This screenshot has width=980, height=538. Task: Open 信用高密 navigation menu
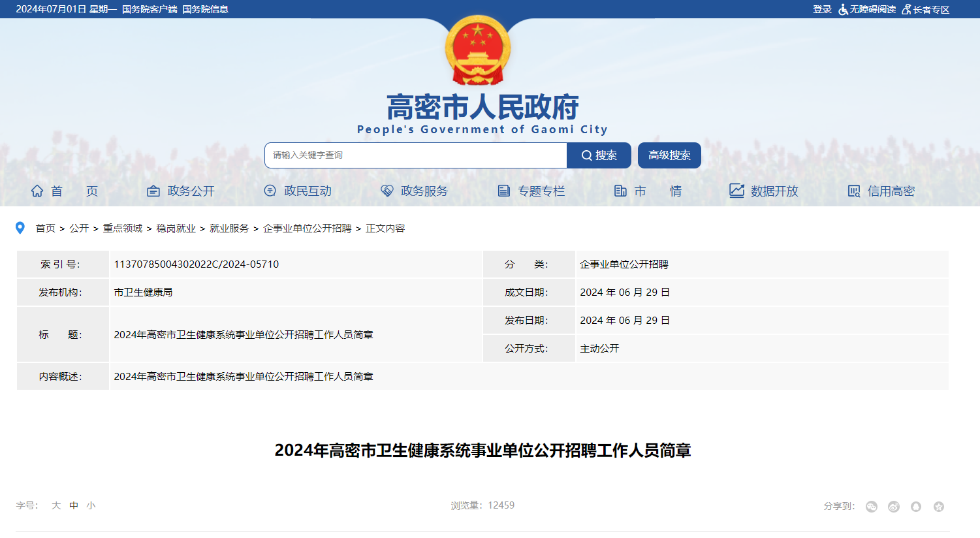(891, 191)
